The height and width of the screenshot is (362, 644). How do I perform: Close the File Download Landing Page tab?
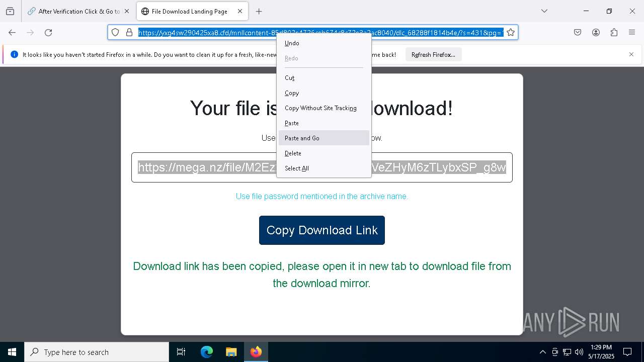pos(240,11)
